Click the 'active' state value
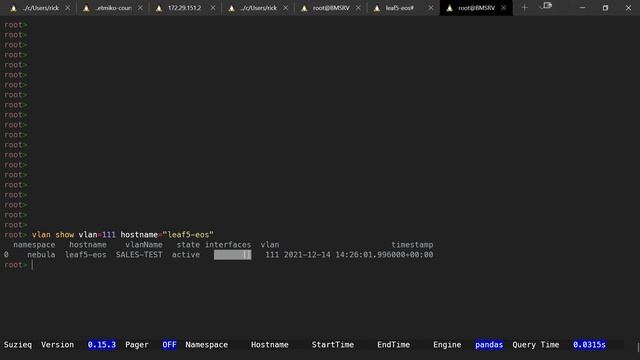 click(x=186, y=255)
